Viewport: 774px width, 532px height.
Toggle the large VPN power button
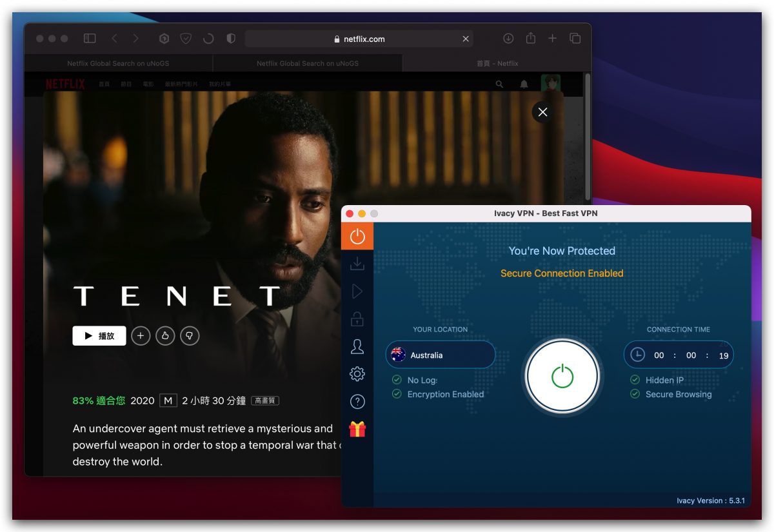562,376
